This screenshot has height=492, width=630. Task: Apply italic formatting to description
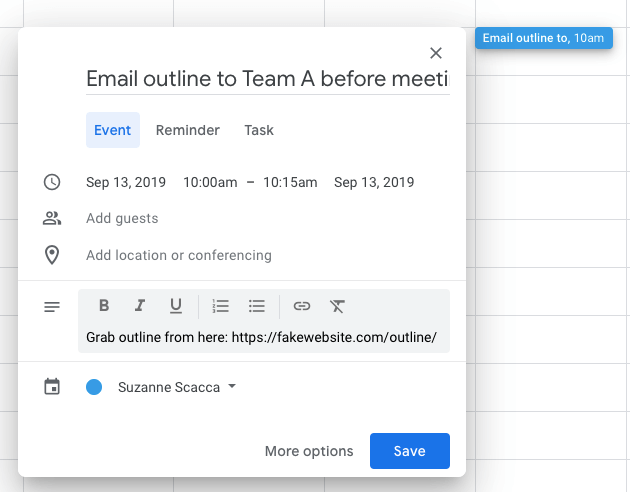(140, 306)
